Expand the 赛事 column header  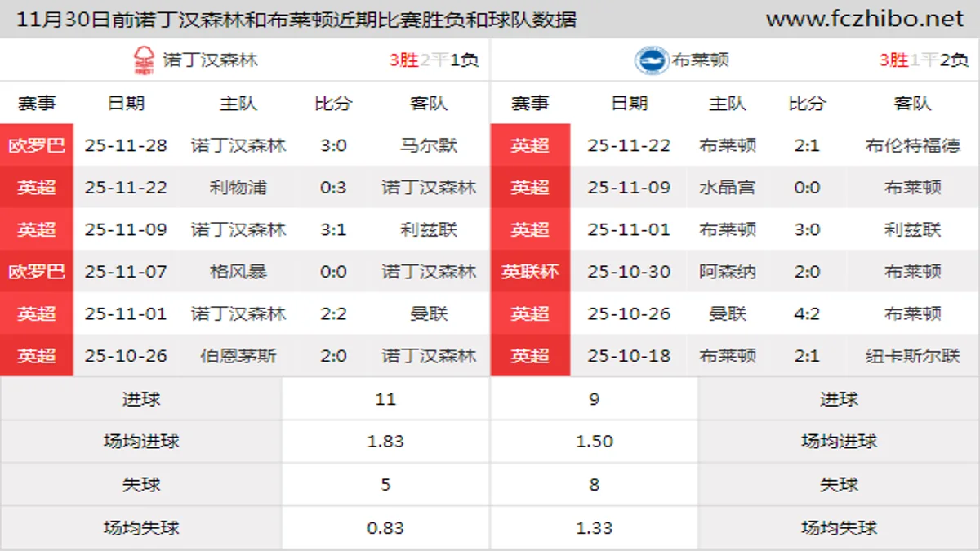[x=37, y=104]
